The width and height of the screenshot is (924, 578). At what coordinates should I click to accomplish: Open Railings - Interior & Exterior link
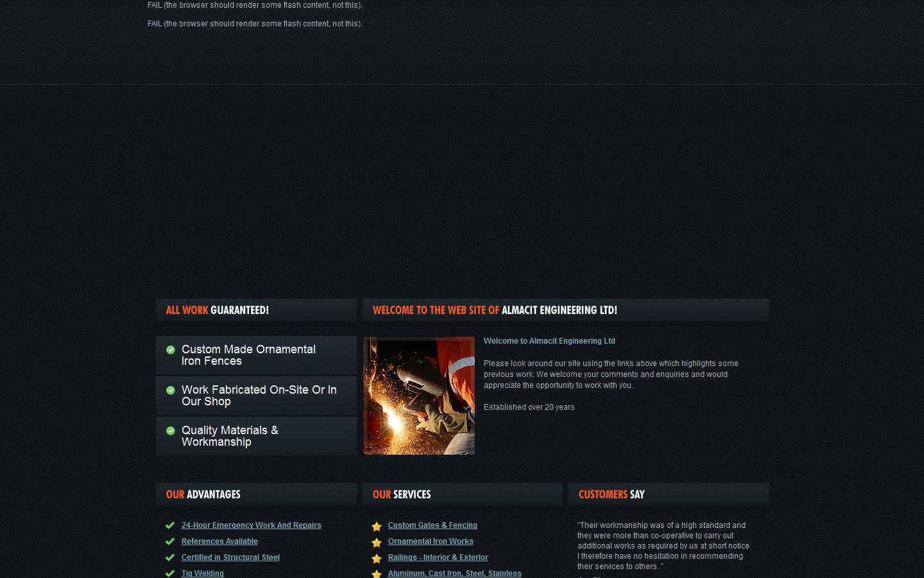pyautogui.click(x=438, y=557)
